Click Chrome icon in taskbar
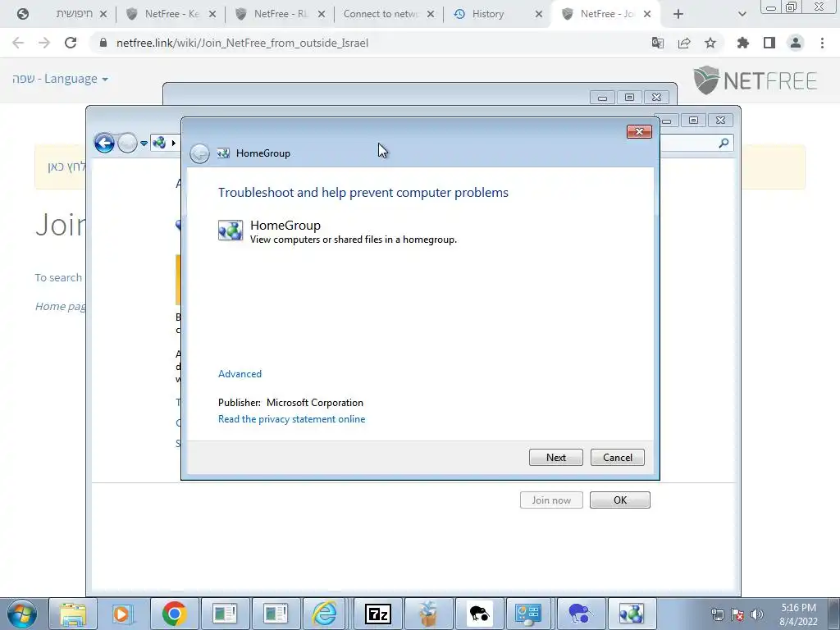This screenshot has height=630, width=840. pyautogui.click(x=174, y=614)
